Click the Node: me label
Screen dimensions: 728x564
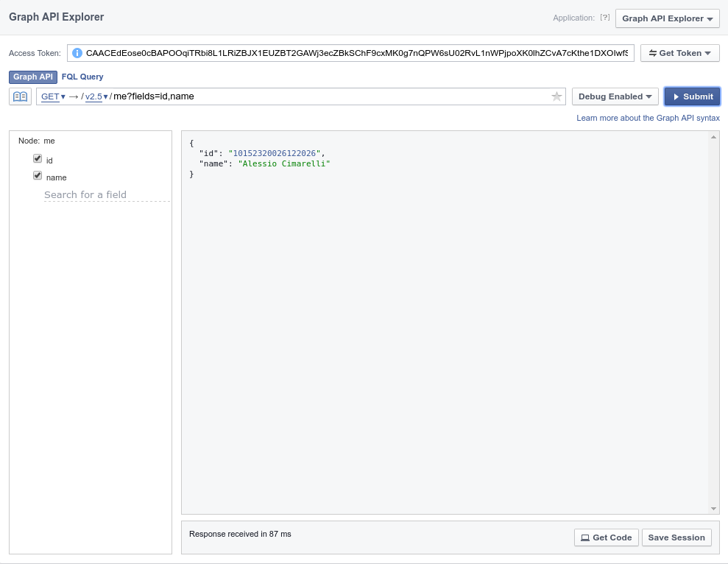pyautogui.click(x=36, y=141)
